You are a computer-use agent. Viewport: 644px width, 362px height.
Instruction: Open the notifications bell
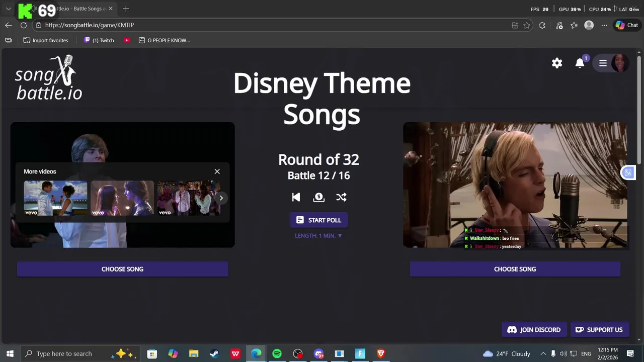pos(580,63)
